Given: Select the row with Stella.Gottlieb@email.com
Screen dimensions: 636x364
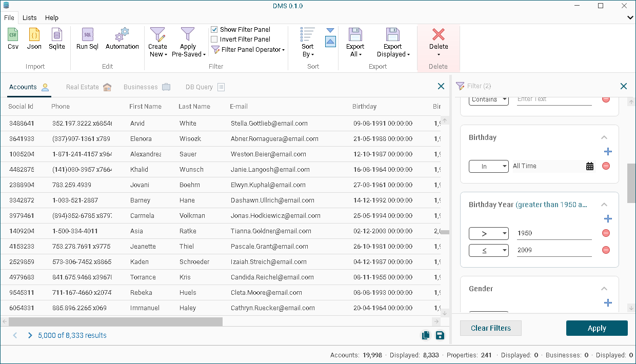Looking at the screenshot, I should pos(221,123).
